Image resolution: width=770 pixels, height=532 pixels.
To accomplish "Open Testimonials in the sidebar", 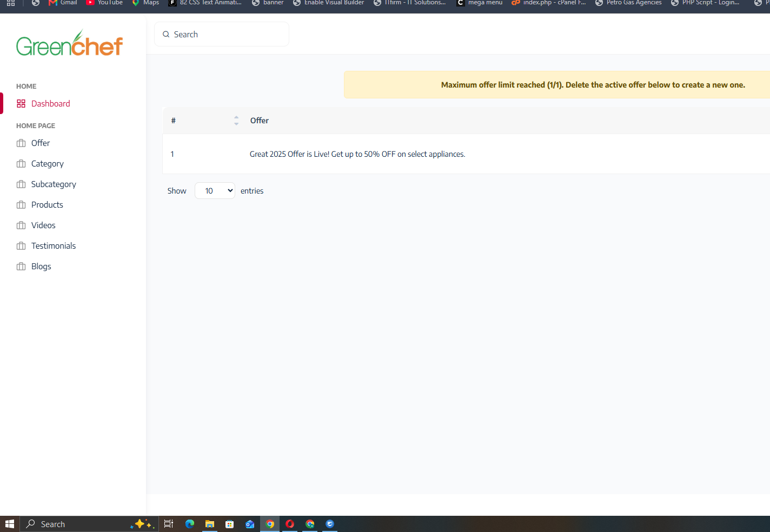I will pyautogui.click(x=54, y=246).
